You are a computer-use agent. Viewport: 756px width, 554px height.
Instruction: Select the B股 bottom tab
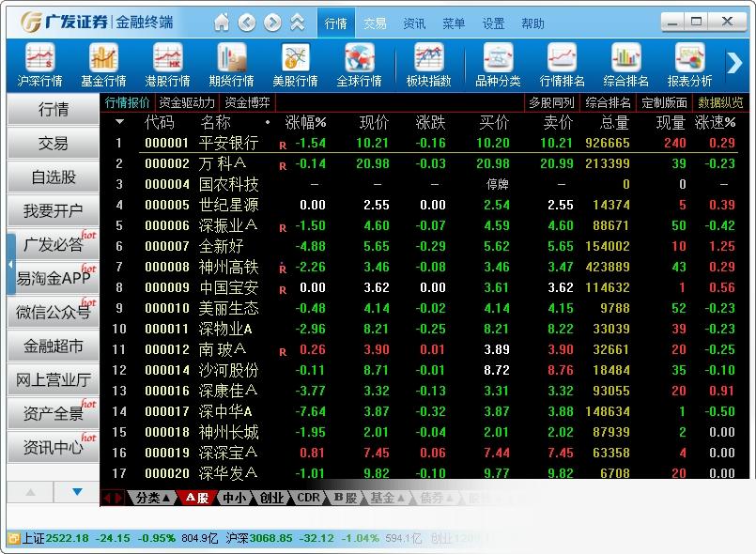(346, 498)
